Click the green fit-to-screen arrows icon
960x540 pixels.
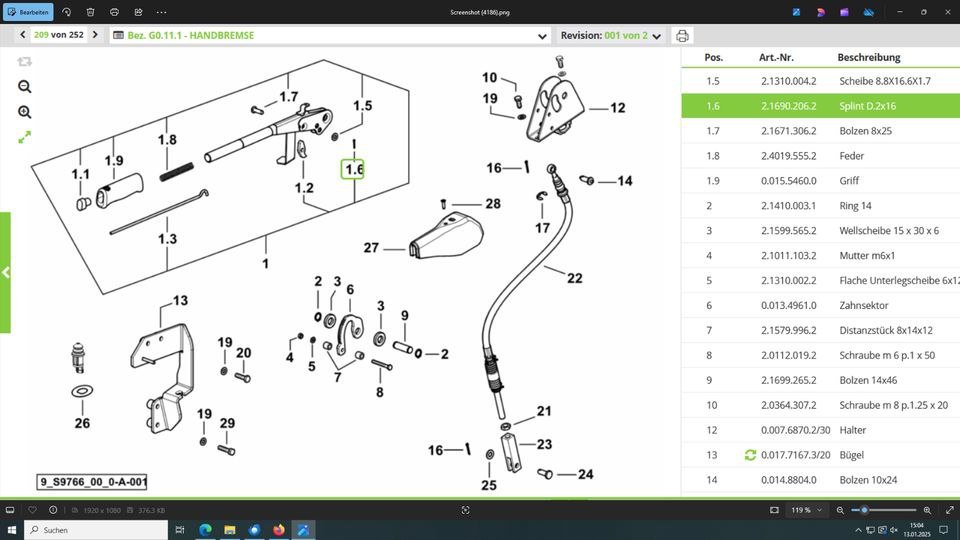tap(24, 137)
